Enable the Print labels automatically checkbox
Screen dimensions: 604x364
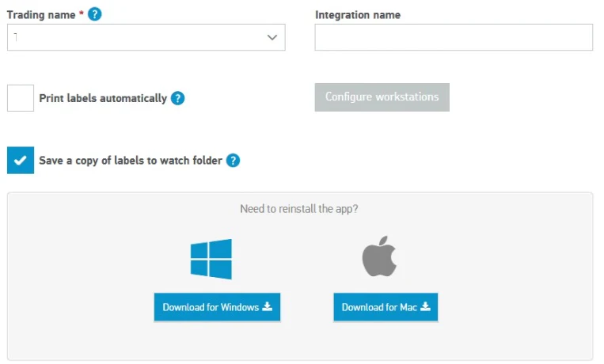click(21, 98)
